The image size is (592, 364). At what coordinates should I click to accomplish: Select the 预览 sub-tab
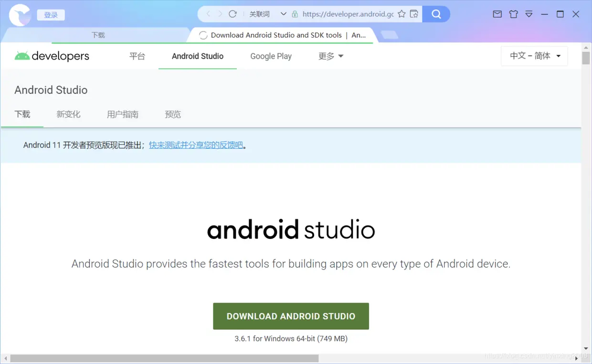(x=173, y=114)
